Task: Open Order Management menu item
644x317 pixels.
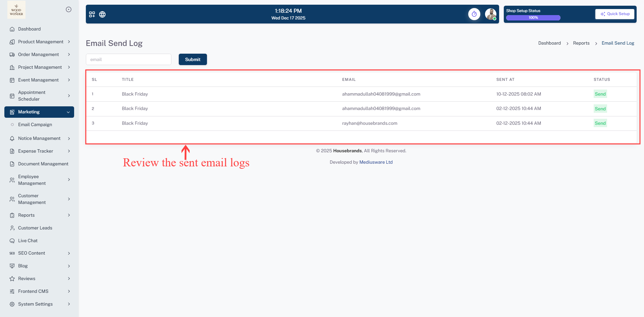Action: coord(38,55)
